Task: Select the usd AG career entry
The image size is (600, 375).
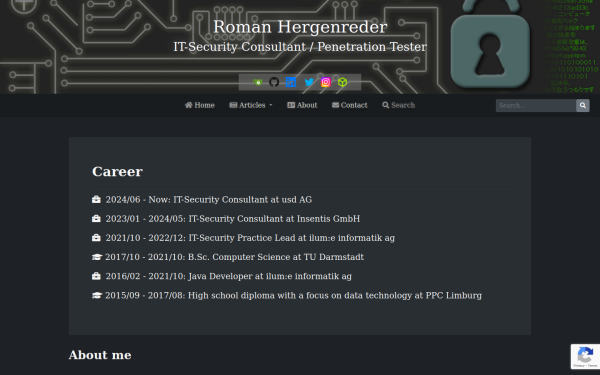Action: point(202,200)
